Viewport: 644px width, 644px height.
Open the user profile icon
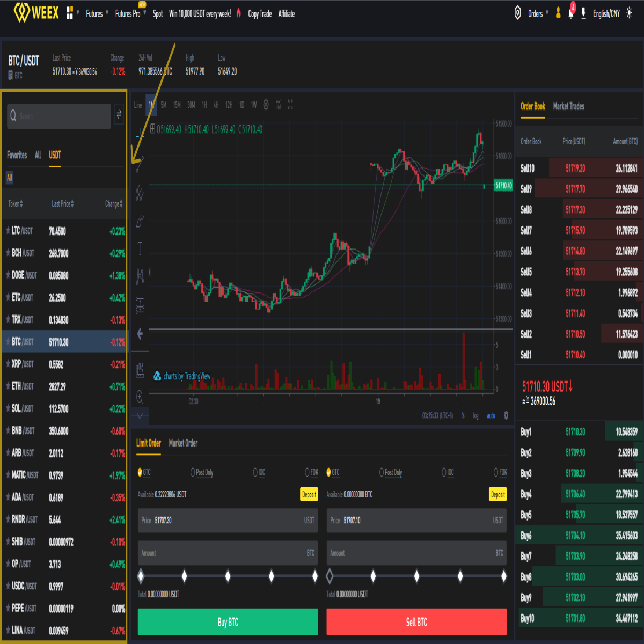pyautogui.click(x=558, y=13)
